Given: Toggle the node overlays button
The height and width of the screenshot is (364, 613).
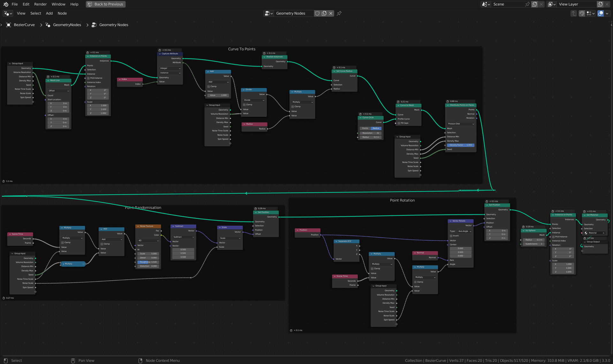Looking at the screenshot, I should click(601, 13).
